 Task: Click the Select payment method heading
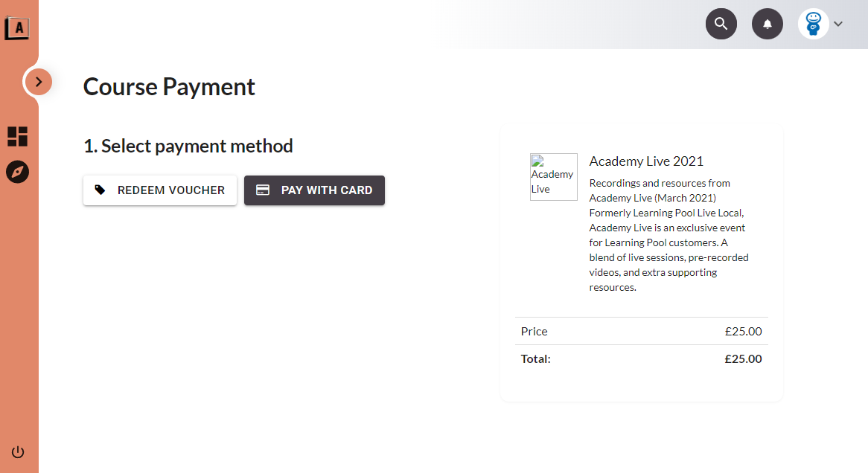[188, 146]
